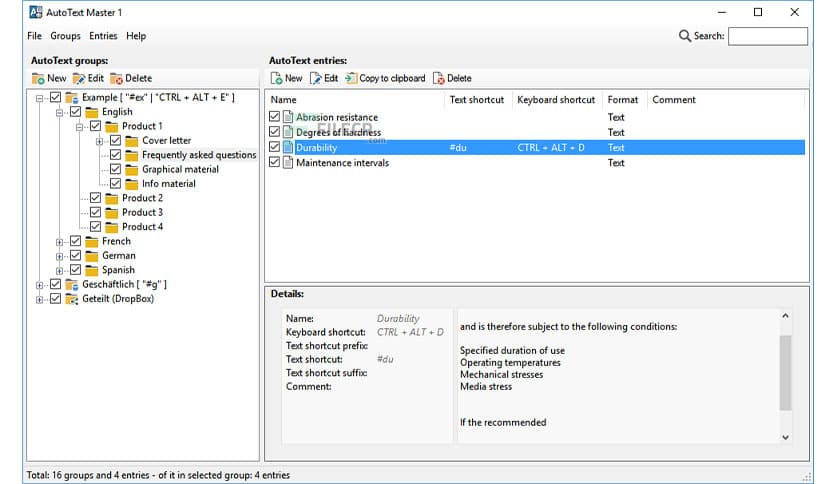Click the Product 1 folder icon

click(x=111, y=126)
